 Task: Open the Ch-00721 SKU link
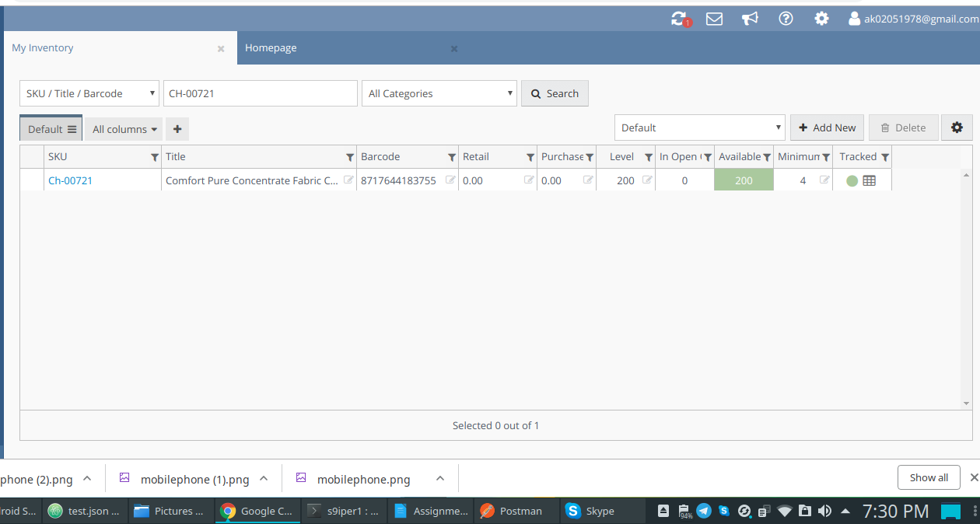pos(70,180)
